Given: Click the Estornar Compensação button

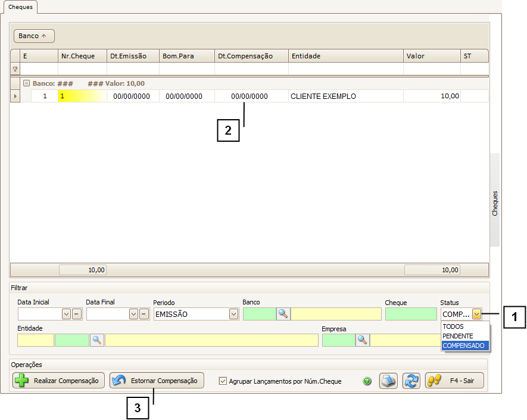Looking at the screenshot, I should tap(157, 381).
